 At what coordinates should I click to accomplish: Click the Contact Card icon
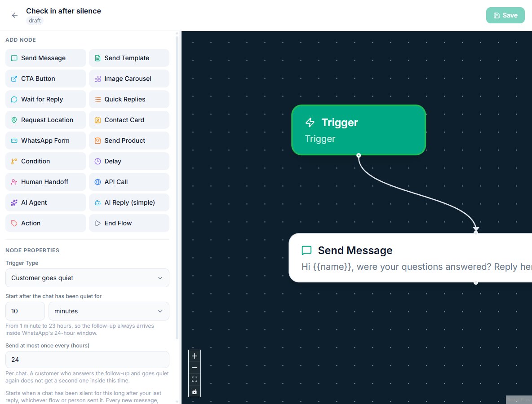98,120
